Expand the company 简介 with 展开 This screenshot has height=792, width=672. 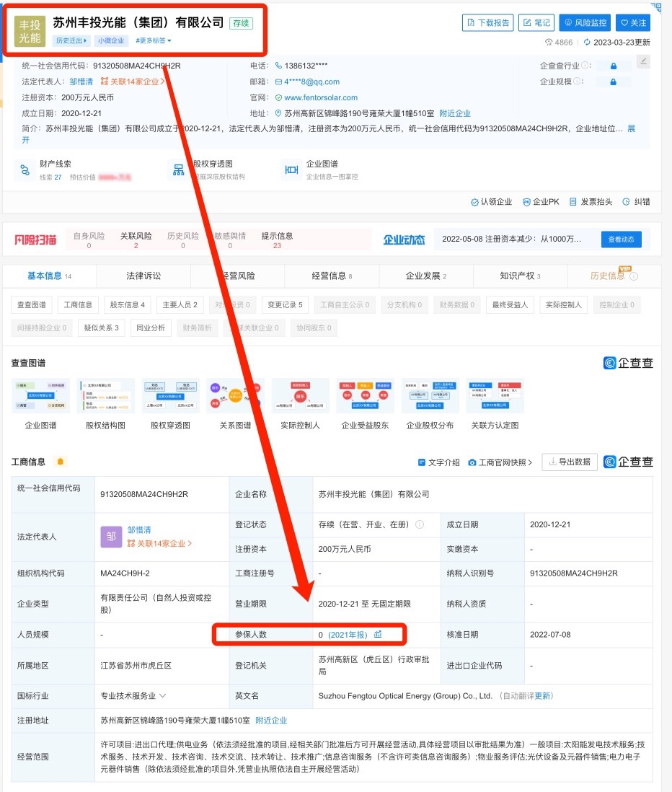pos(631,129)
